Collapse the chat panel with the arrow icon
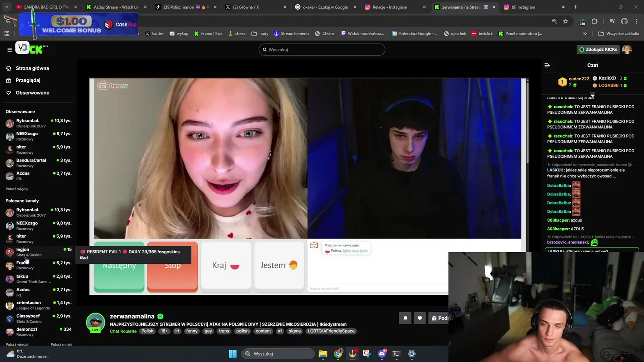This screenshot has height=362, width=644. point(547,65)
